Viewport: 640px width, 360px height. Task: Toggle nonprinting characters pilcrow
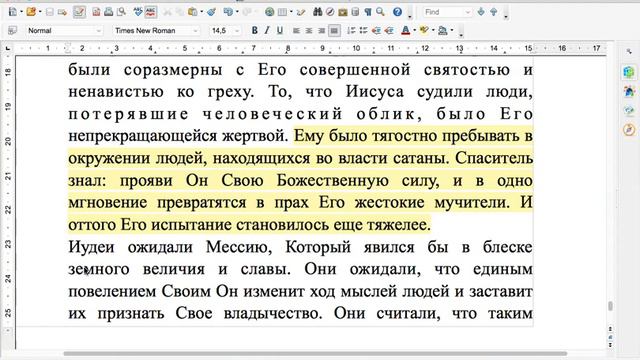pos(368,12)
